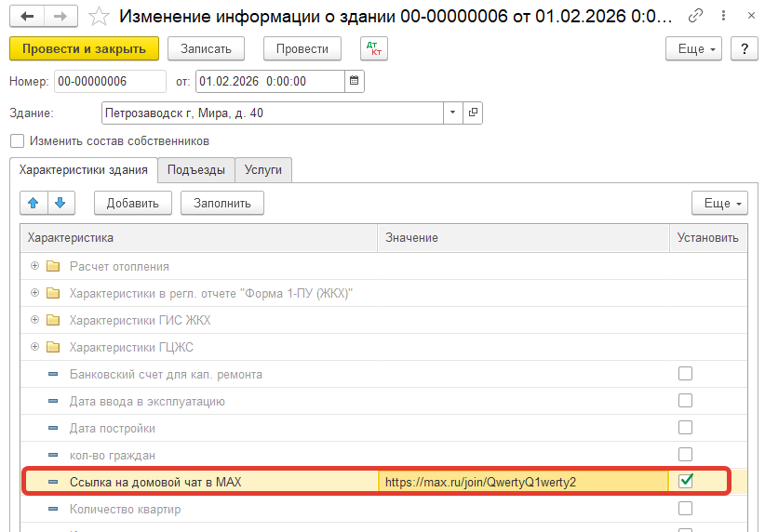Screen dimensions: 765x532
Task: Switch to the 'Подъезды' tab
Action: click(x=195, y=169)
